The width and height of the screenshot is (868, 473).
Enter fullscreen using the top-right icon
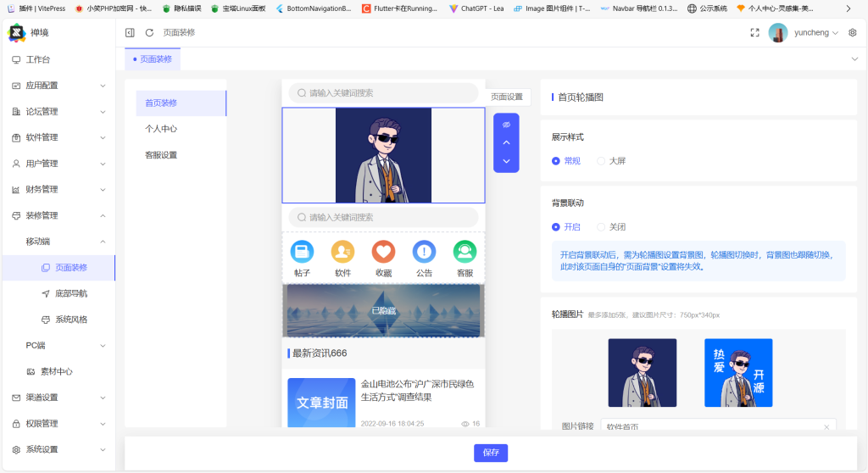coord(754,32)
